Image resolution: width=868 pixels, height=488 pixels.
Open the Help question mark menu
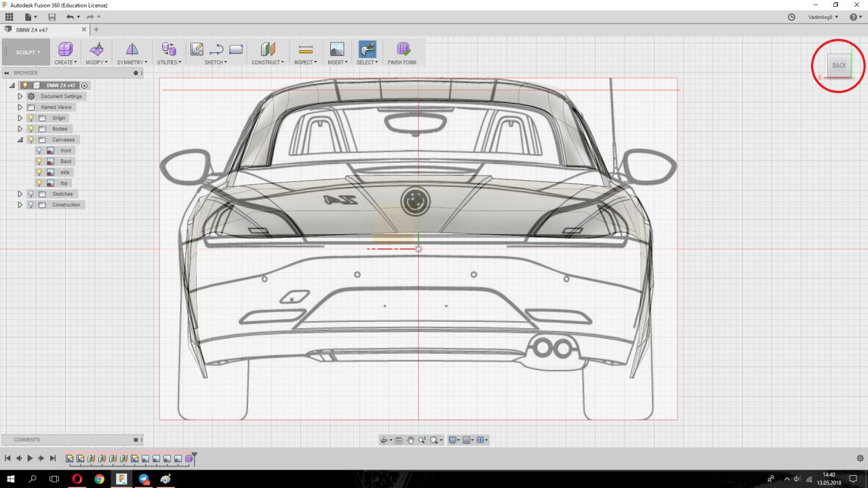[855, 17]
